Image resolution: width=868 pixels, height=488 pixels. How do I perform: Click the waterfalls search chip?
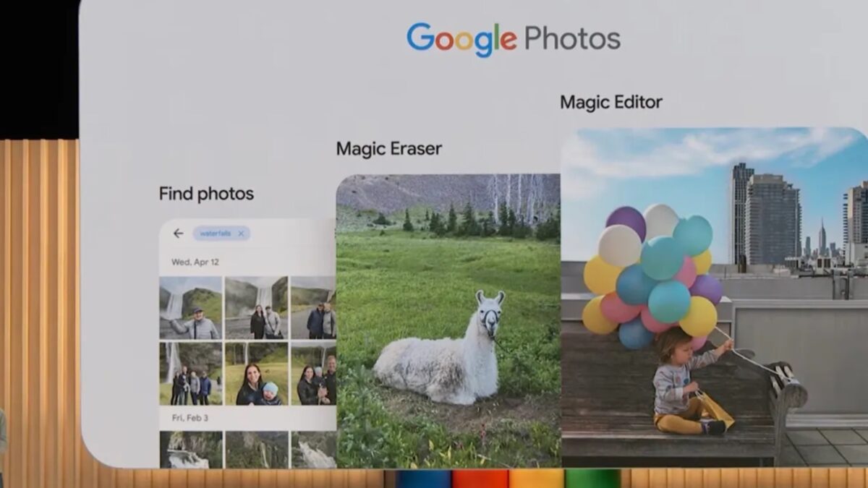coord(217,233)
